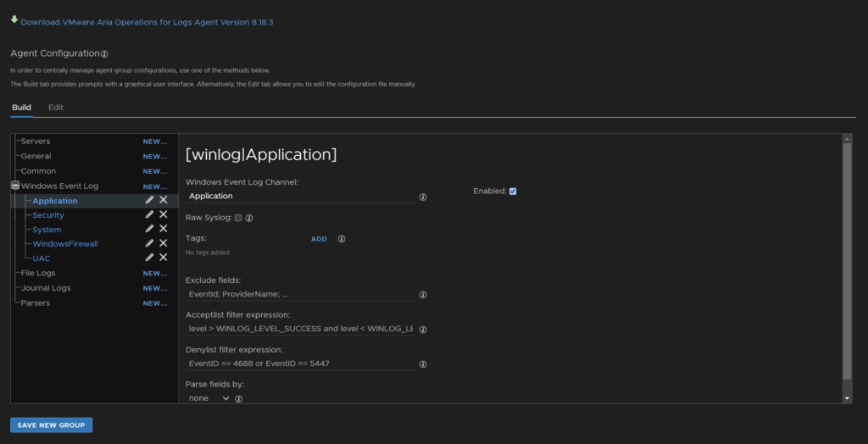The width and height of the screenshot is (868, 444).
Task: Edit the UAC entry pencil icon
Action: [149, 258]
